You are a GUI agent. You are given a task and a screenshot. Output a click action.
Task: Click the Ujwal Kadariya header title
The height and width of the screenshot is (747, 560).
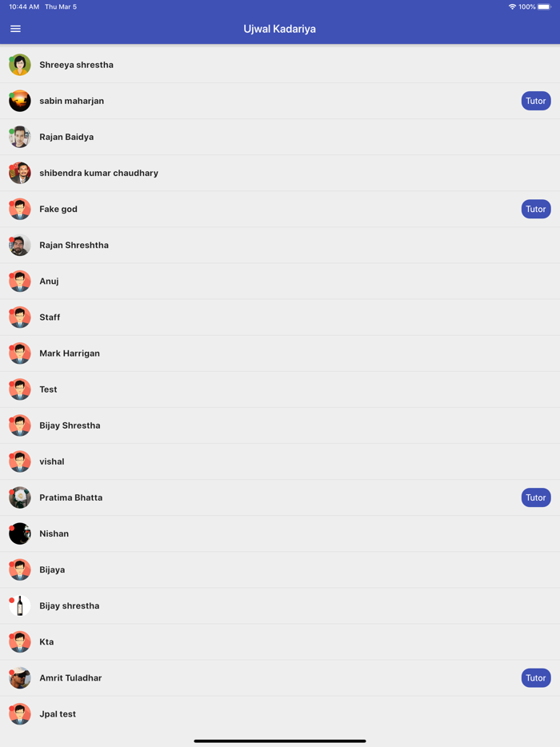point(280,29)
